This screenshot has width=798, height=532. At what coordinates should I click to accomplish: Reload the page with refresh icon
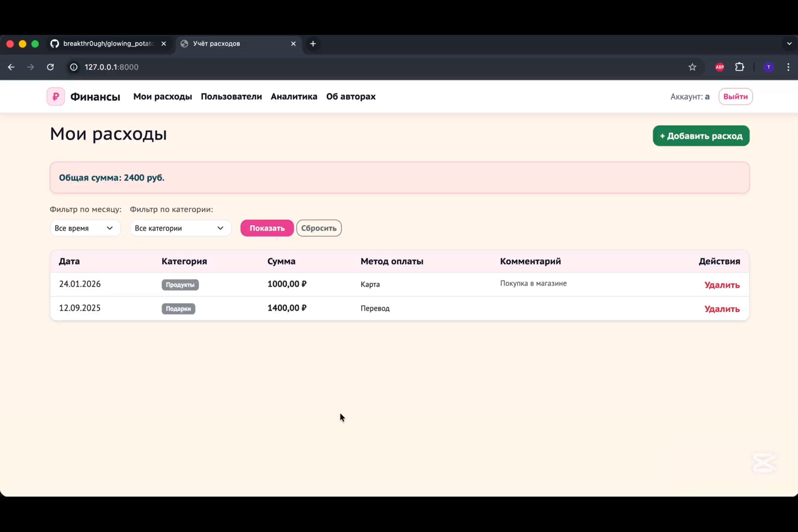50,67
